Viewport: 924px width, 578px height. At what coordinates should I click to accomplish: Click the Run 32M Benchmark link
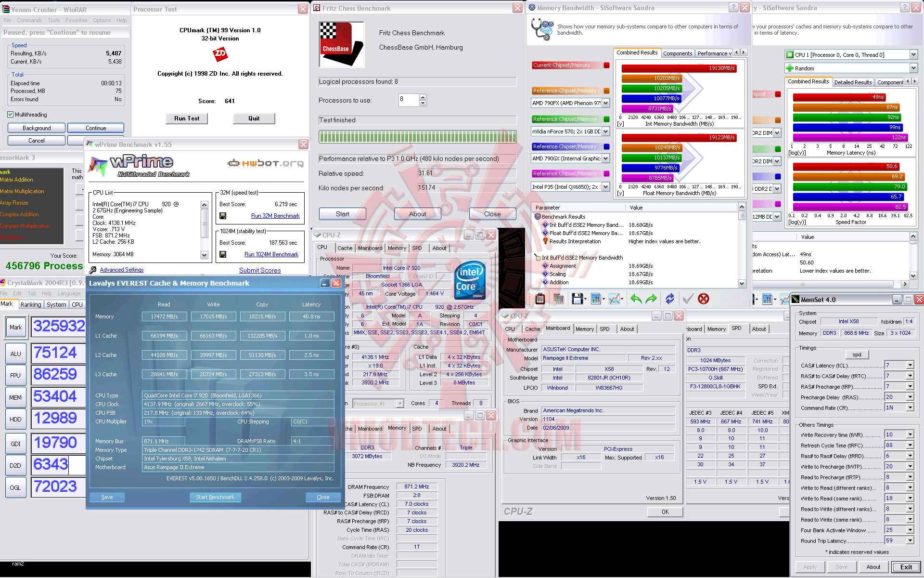pyautogui.click(x=275, y=216)
